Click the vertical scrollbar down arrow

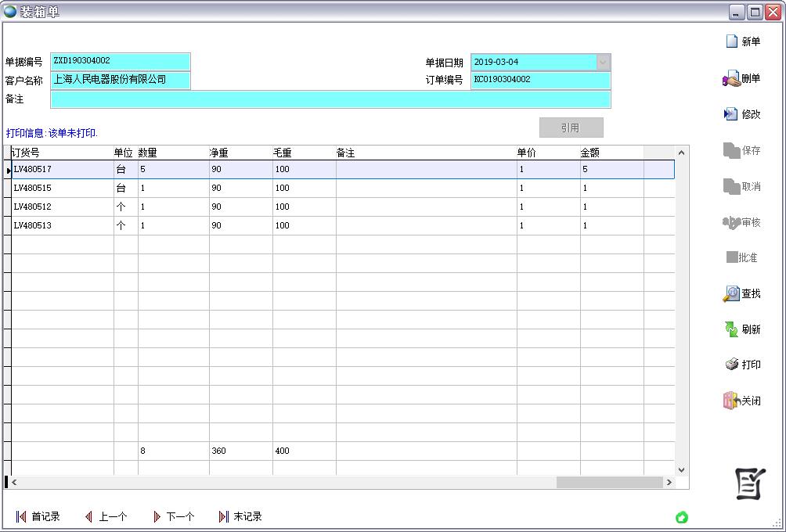click(681, 469)
